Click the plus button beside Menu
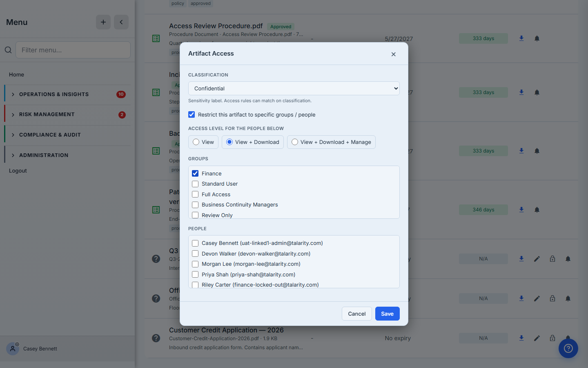This screenshot has height=368, width=588. pyautogui.click(x=103, y=22)
